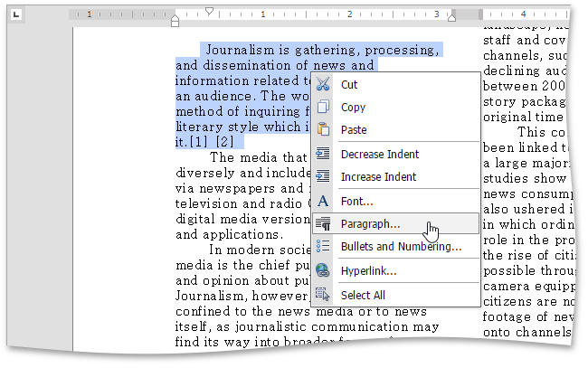The image size is (588, 368).
Task: Click the right column text 'original time'
Action: (x=523, y=117)
